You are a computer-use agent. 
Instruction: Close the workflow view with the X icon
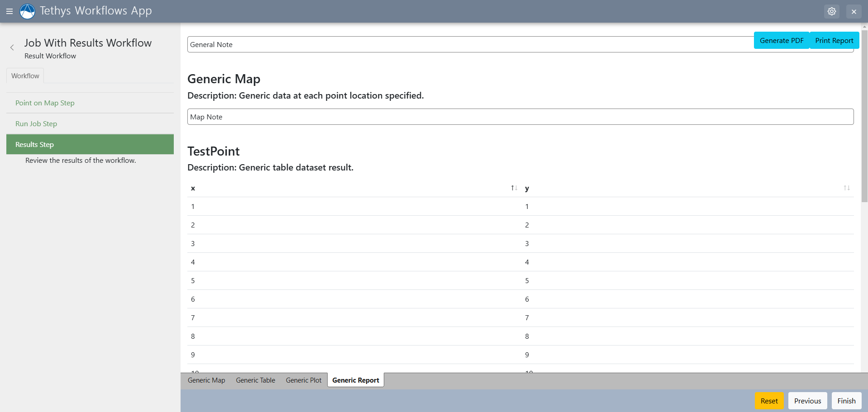854,11
